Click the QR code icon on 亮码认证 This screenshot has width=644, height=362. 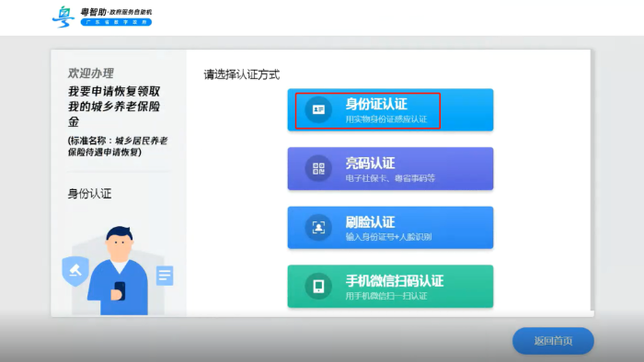(x=318, y=168)
